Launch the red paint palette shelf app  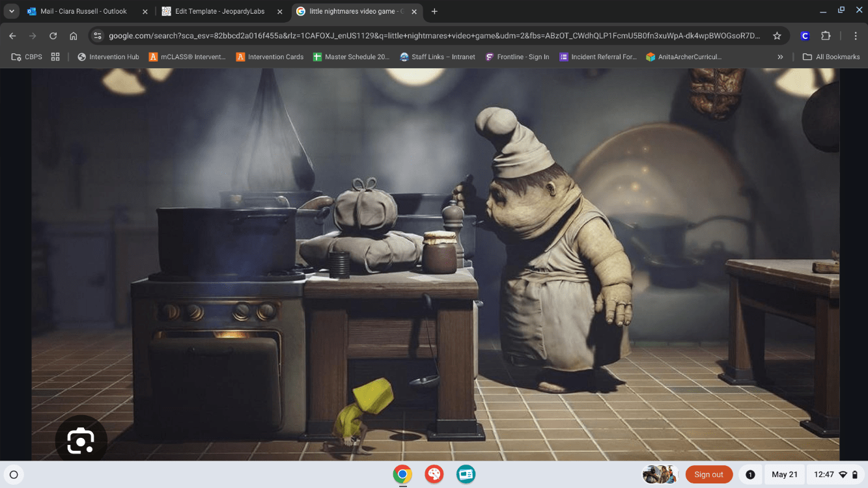click(434, 474)
